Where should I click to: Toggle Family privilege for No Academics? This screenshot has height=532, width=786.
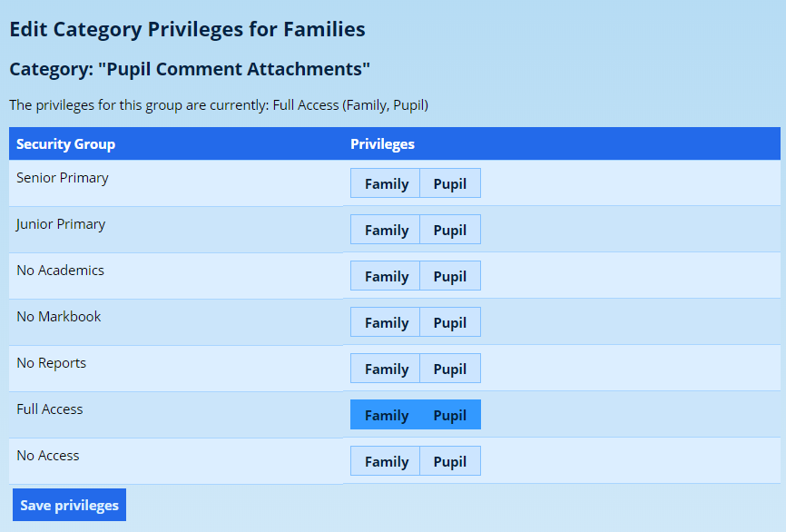386,276
